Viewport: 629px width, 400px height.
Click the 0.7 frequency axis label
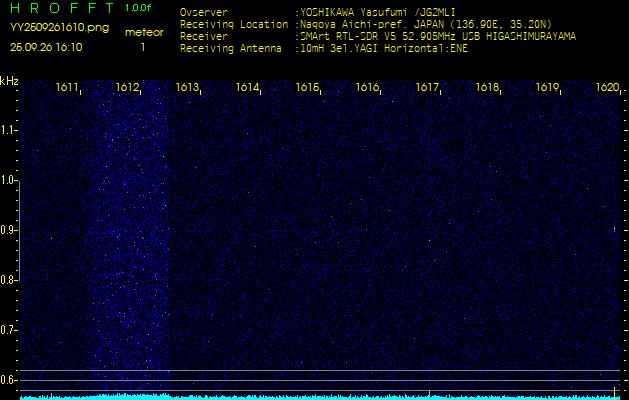[9, 329]
